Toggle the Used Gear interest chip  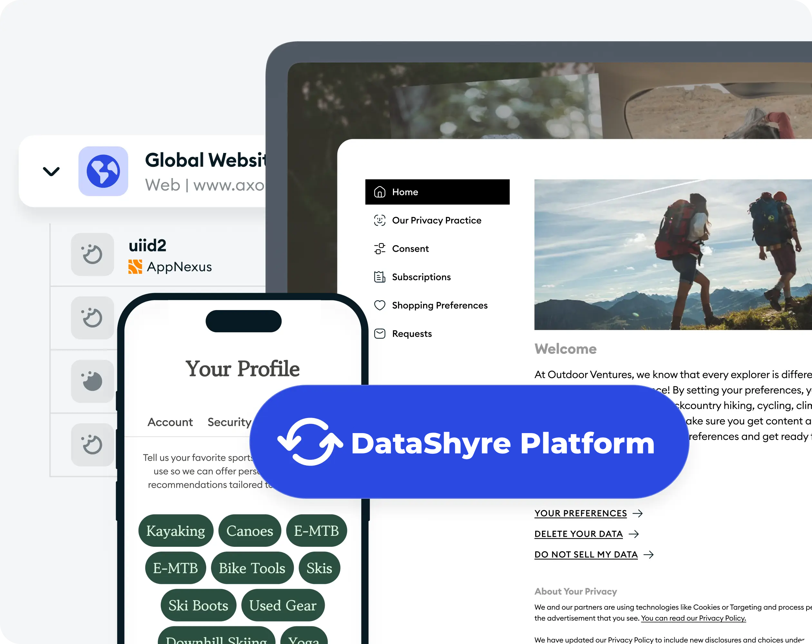[x=283, y=605]
